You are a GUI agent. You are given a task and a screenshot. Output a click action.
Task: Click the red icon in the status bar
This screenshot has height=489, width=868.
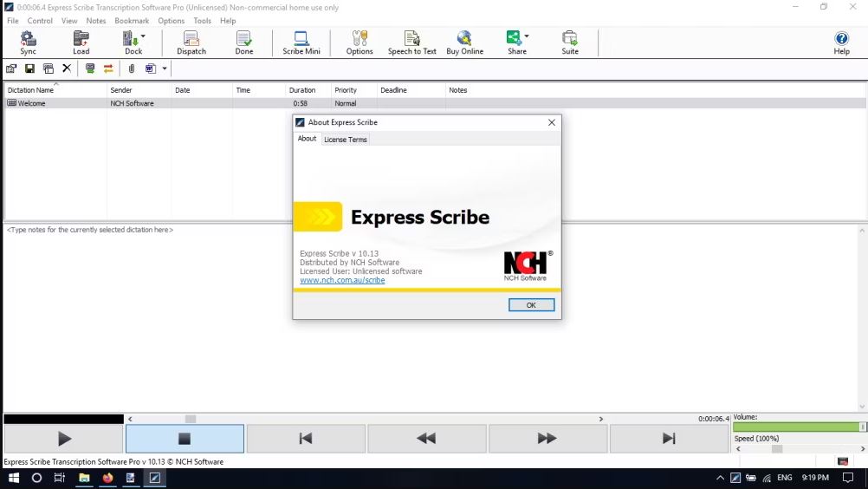(x=843, y=461)
